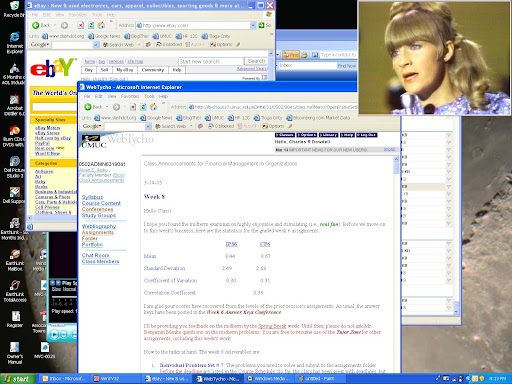The image size is (512, 384).
Task: Click Library button in WebTycho header
Action: click(328, 135)
